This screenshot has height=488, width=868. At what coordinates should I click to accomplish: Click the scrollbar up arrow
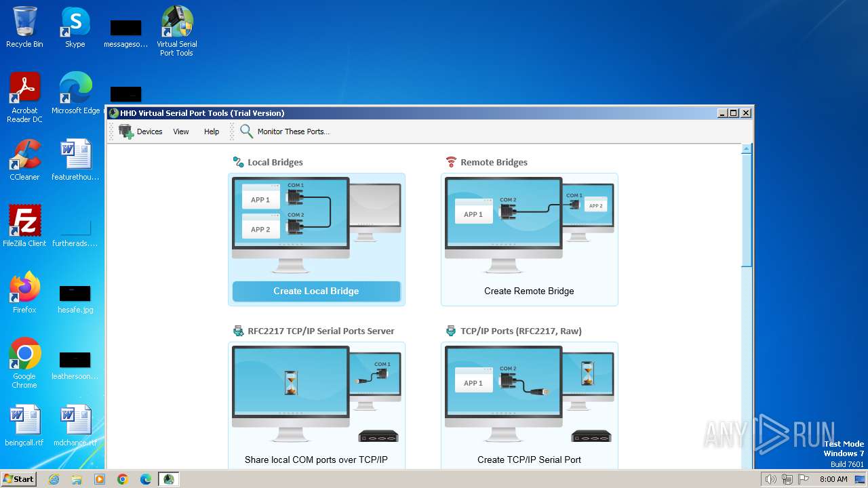tap(747, 148)
